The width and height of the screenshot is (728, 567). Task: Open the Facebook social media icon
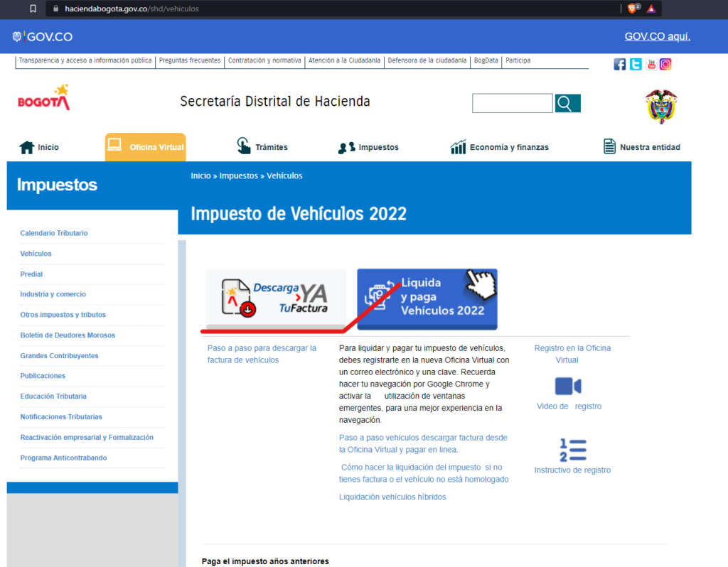click(x=620, y=64)
